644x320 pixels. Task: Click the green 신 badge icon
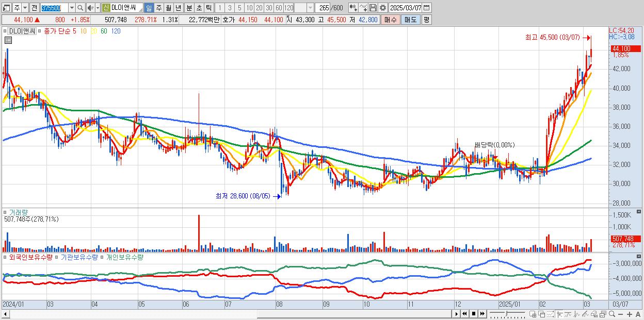(x=106, y=8)
